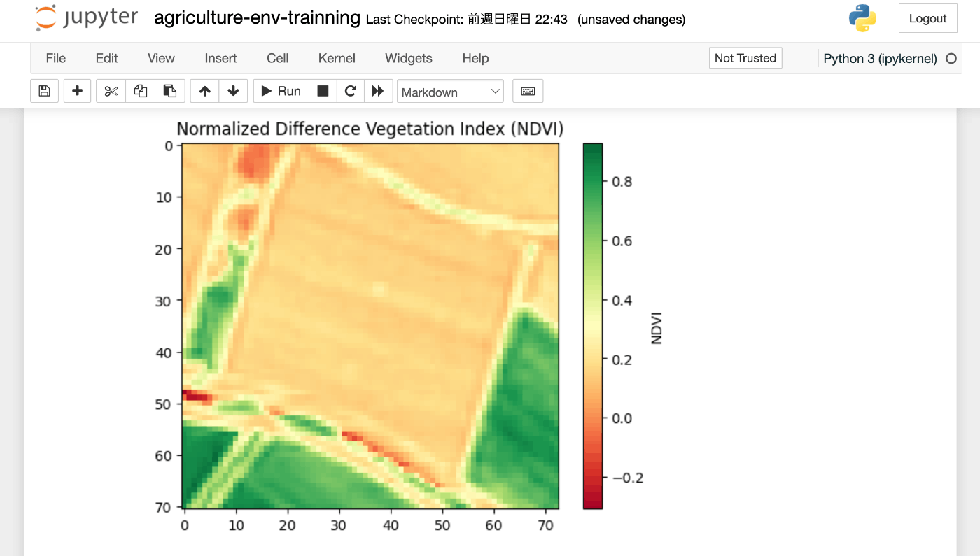The image size is (980, 556).
Task: Rename notebook title agriculture-env-trainning
Action: [x=258, y=18]
